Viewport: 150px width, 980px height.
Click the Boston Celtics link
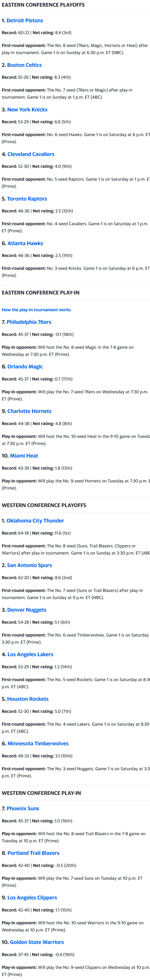click(x=24, y=65)
